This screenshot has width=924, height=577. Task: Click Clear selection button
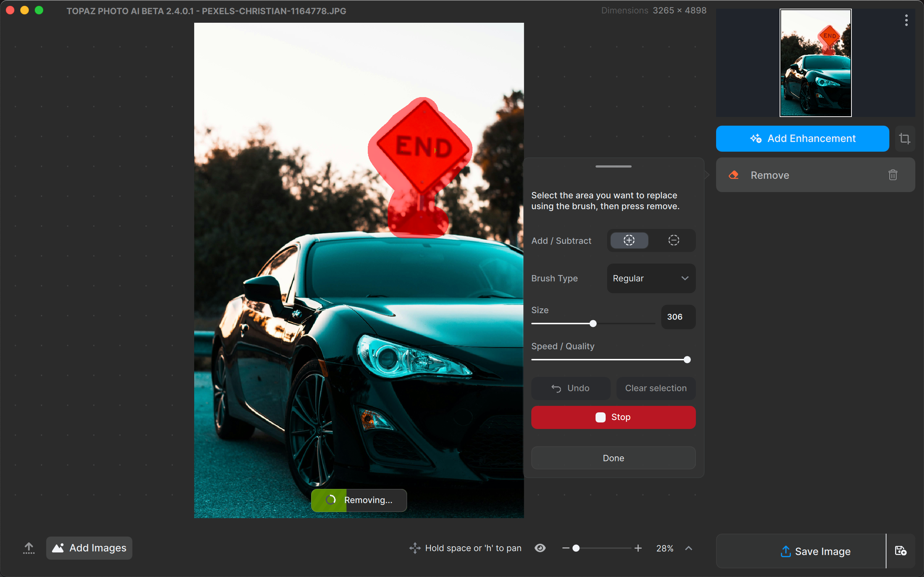(x=656, y=388)
